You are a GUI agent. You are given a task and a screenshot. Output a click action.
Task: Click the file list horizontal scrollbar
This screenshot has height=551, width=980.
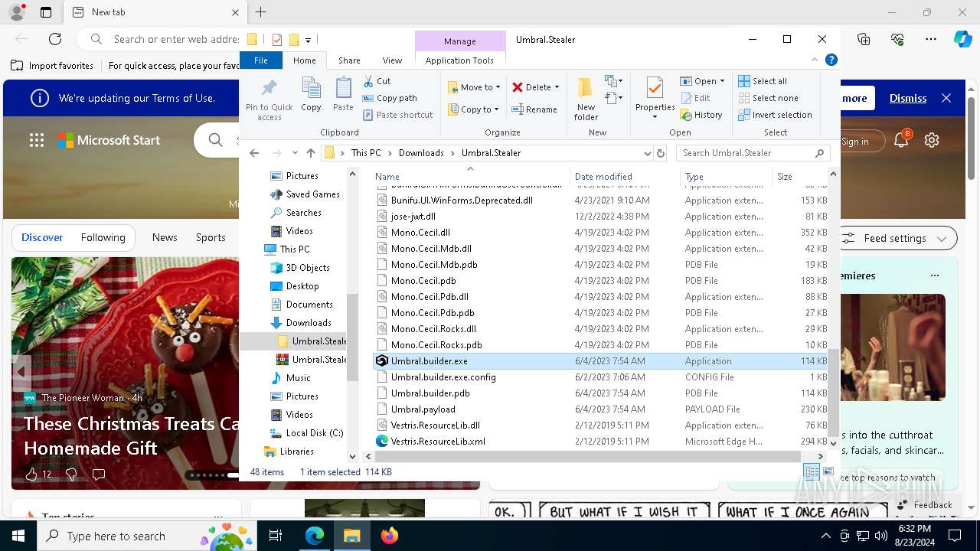click(587, 456)
